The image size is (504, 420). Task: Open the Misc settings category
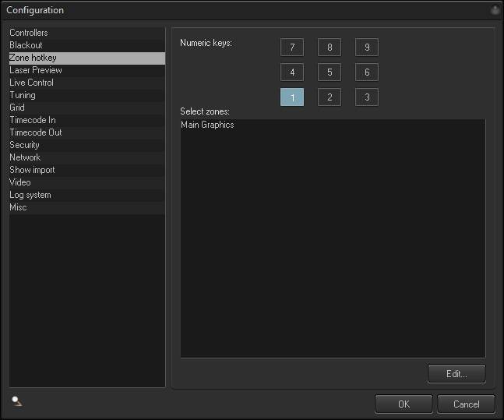(x=18, y=207)
